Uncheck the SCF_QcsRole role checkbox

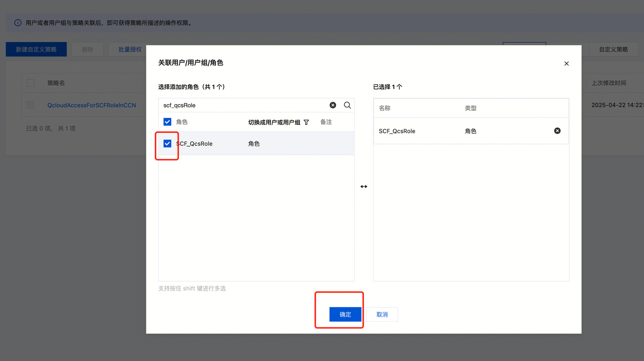(167, 143)
